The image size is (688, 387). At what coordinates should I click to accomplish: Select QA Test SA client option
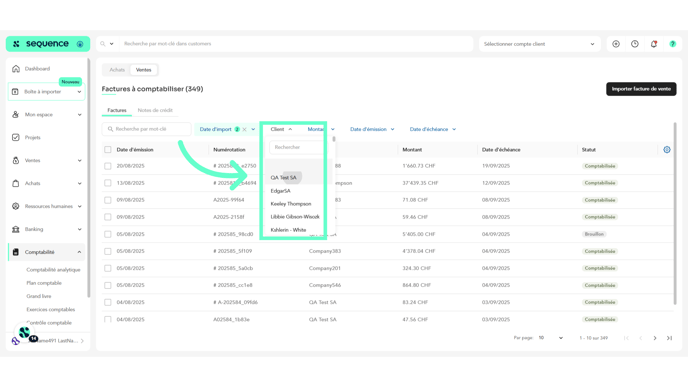coord(283,178)
